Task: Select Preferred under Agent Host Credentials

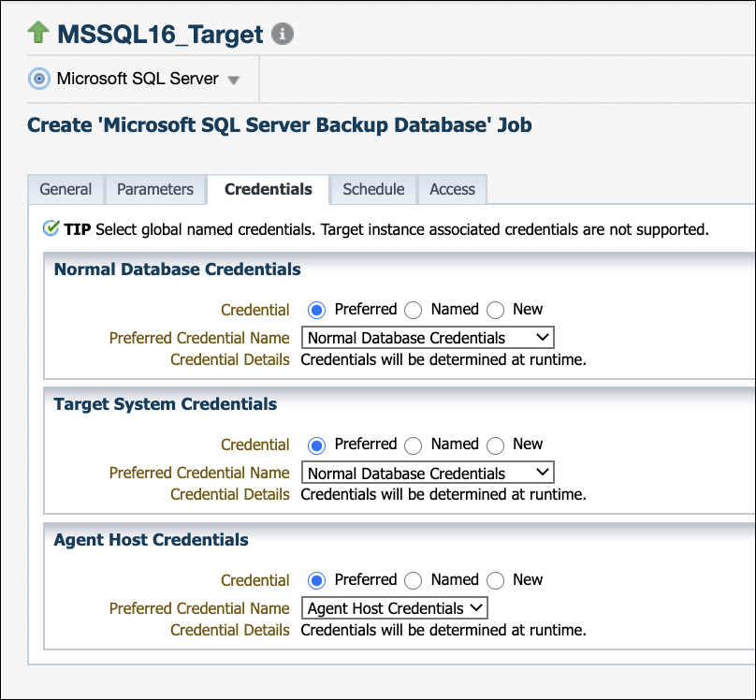Action: pyautogui.click(x=317, y=580)
